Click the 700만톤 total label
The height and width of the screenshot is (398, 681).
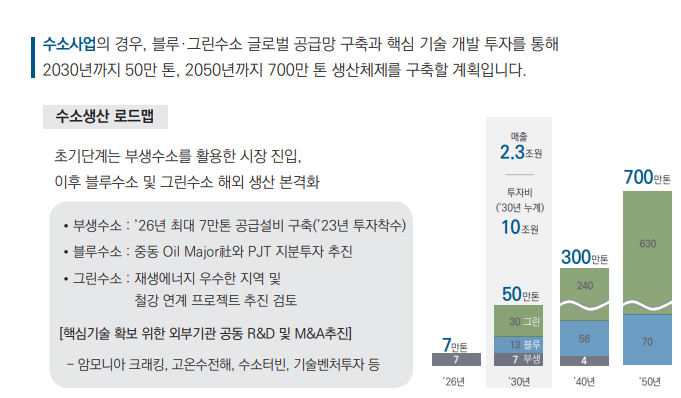coord(647,177)
